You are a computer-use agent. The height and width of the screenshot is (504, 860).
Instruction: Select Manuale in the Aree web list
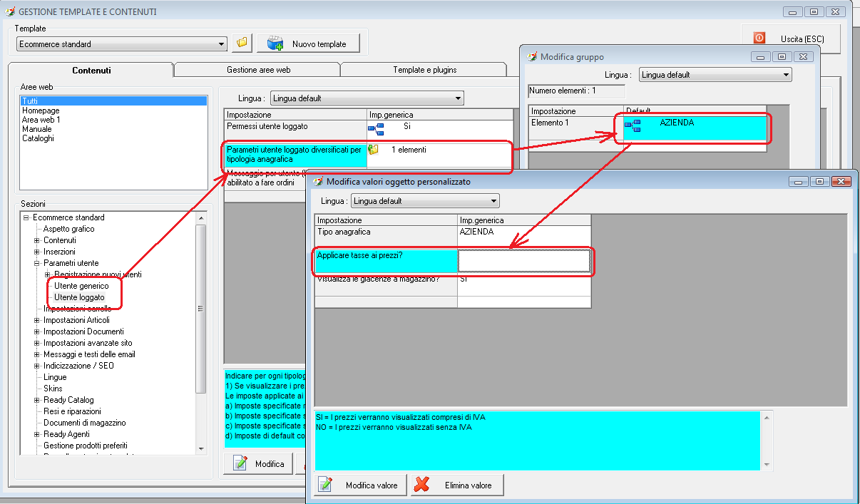pos(37,129)
